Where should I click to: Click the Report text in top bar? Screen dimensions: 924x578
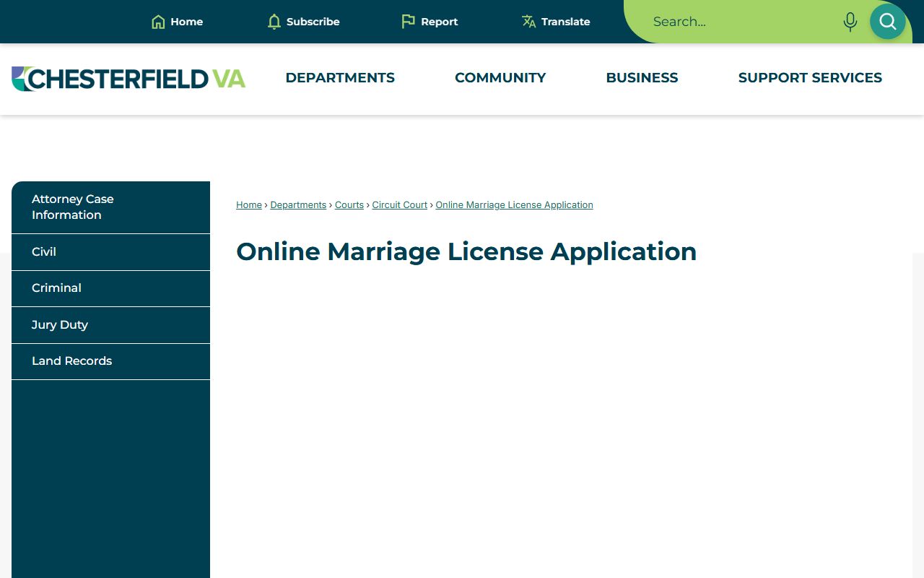point(440,22)
